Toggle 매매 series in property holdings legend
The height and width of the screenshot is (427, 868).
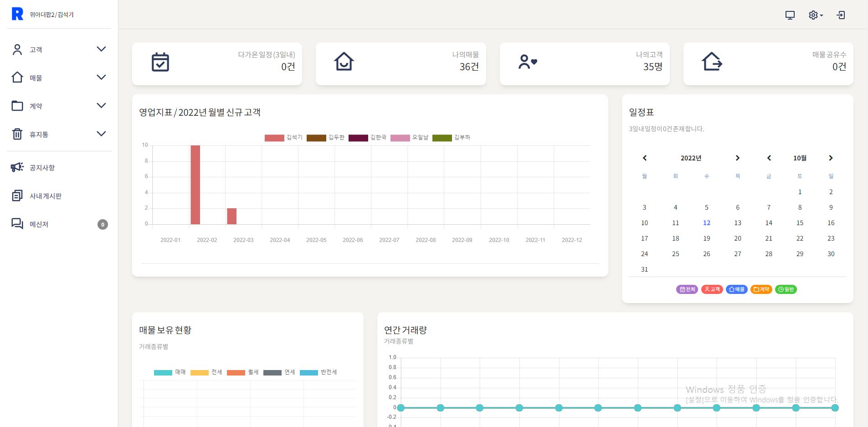(170, 372)
